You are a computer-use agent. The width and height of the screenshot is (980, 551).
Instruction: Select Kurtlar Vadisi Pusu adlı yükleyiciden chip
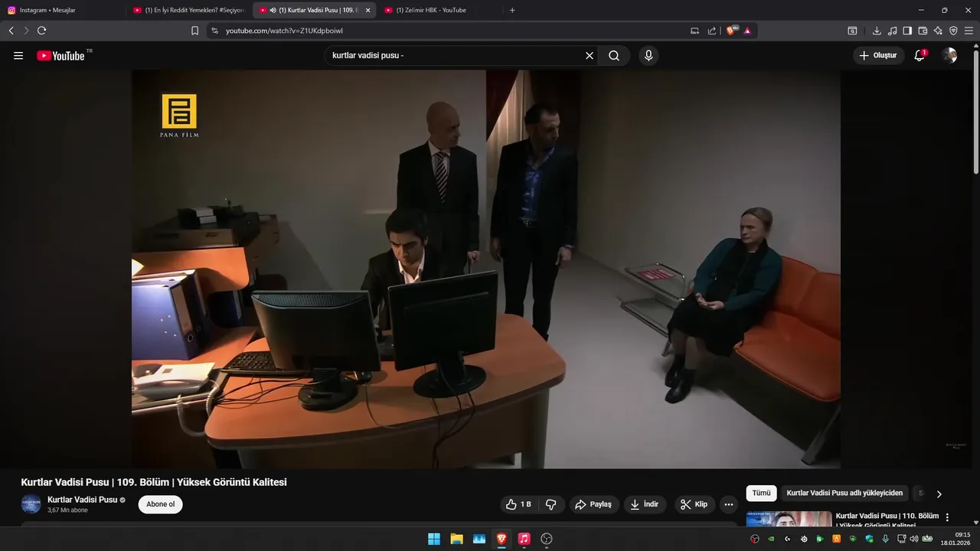(844, 494)
